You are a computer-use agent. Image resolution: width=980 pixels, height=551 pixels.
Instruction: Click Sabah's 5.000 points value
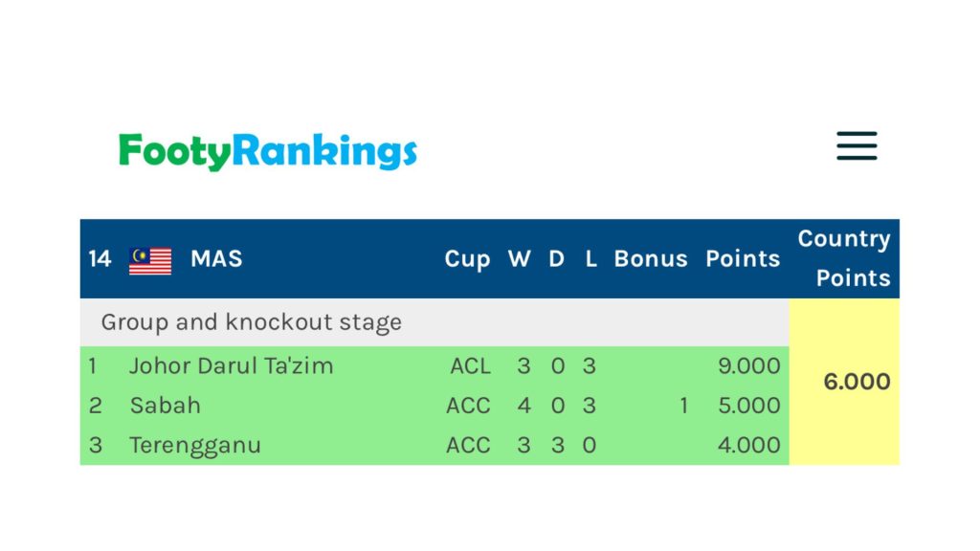coord(748,406)
